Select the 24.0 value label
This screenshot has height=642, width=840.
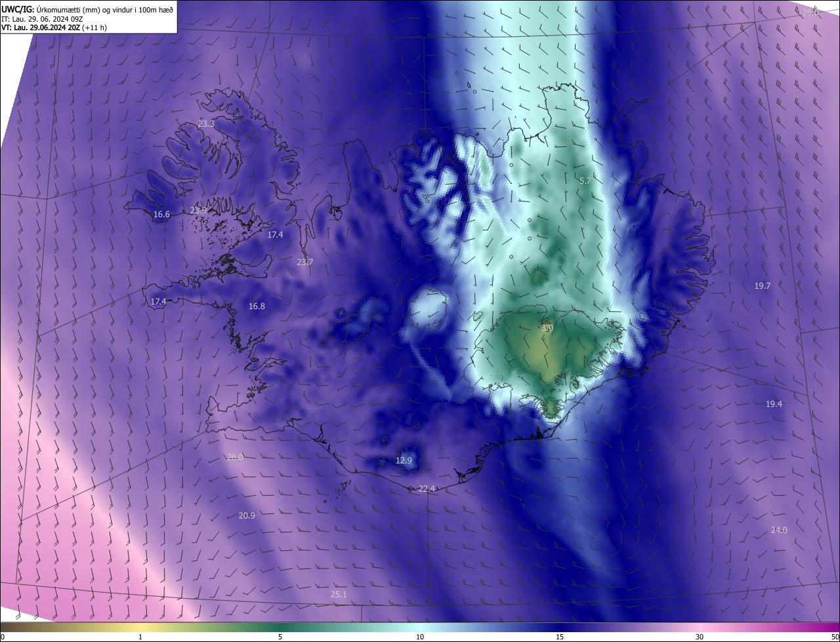(779, 530)
